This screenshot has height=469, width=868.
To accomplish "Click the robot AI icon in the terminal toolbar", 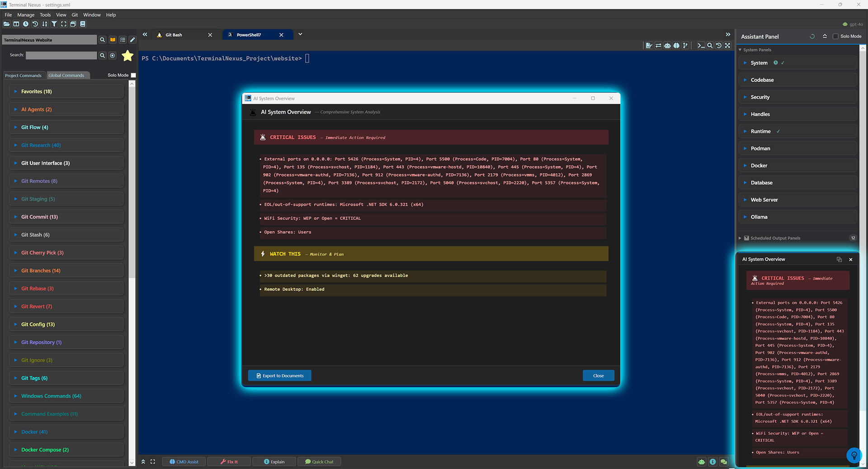I will click(x=668, y=45).
